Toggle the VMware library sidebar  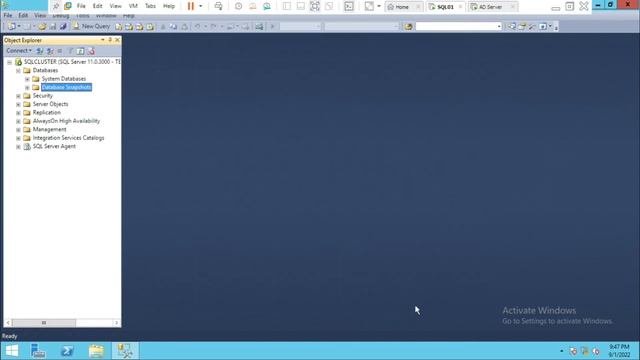[287, 6]
